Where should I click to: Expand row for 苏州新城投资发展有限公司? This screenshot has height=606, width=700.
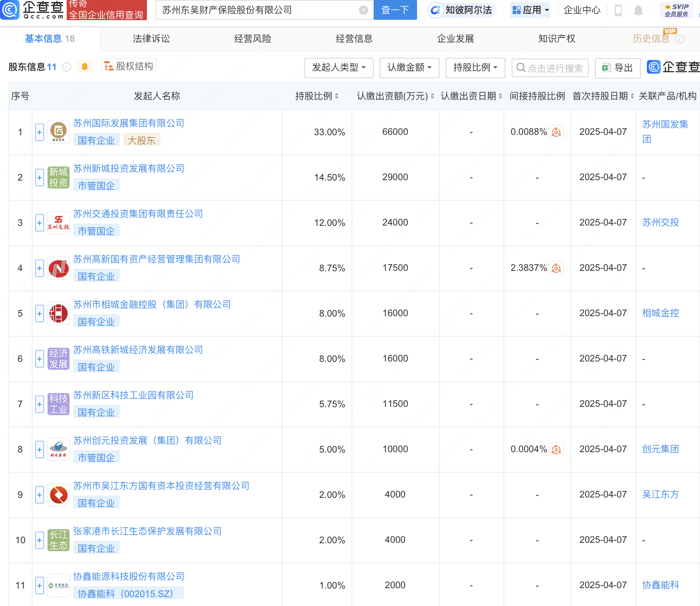40,177
